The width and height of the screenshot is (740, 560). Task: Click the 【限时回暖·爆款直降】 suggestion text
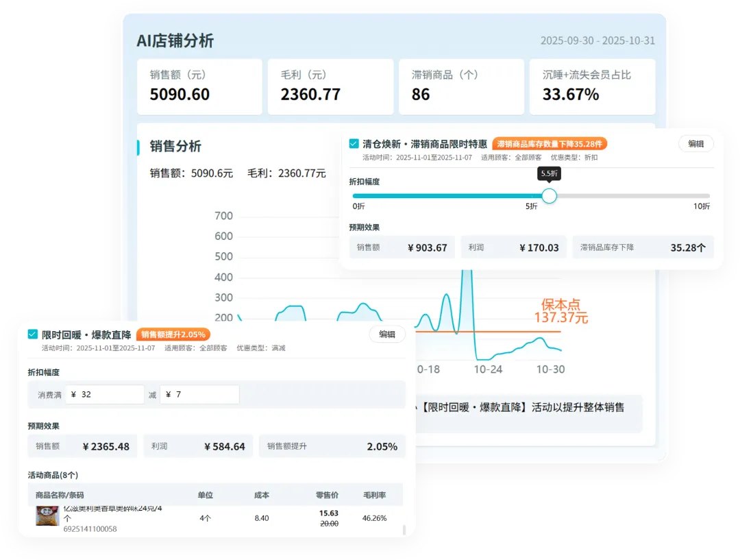(473, 407)
